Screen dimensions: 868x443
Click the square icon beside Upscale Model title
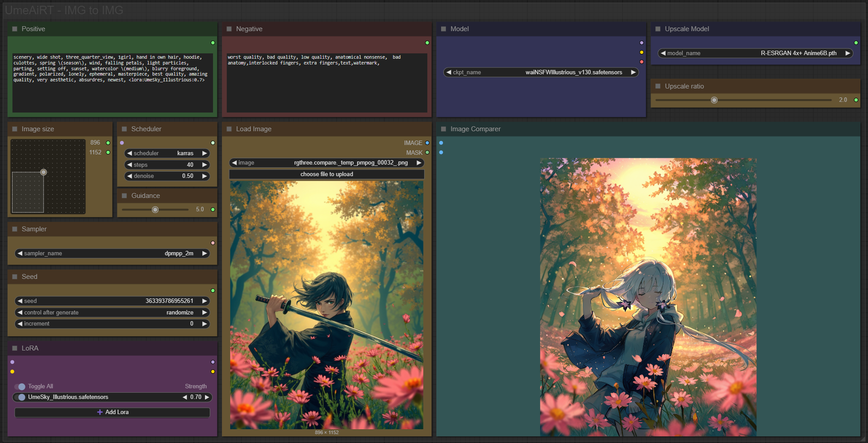pos(658,29)
